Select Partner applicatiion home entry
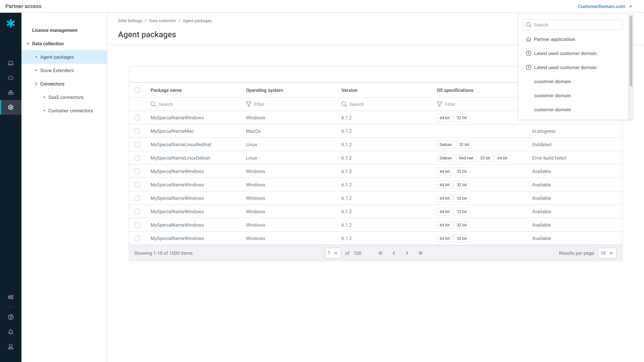 (573, 39)
